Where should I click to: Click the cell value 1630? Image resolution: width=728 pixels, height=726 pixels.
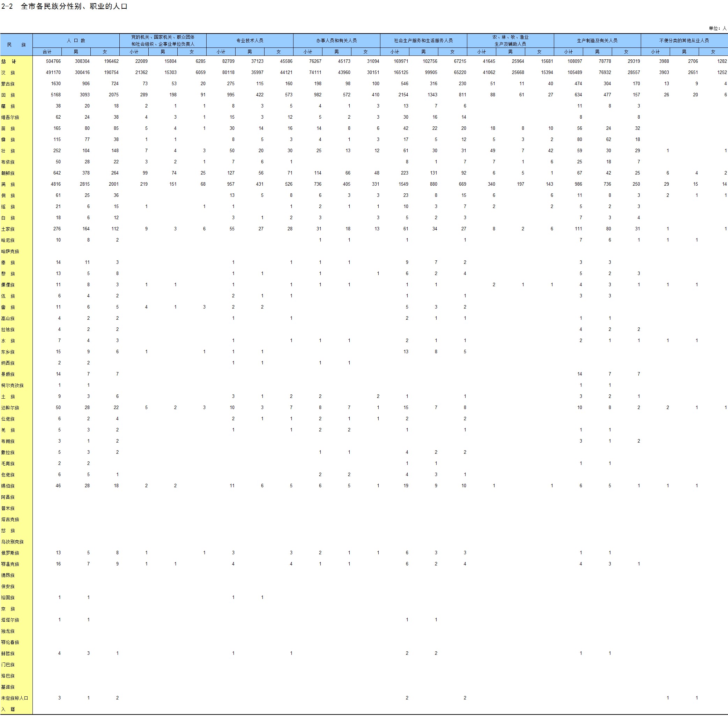56,84
